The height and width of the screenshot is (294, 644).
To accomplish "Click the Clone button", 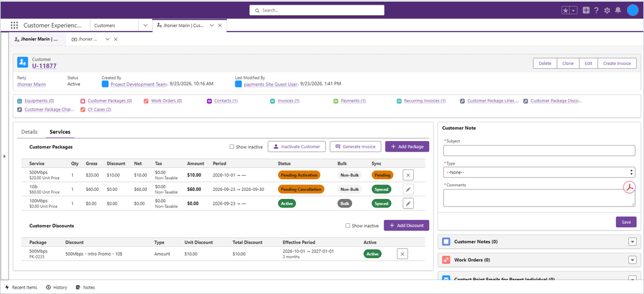I will tap(568, 63).
